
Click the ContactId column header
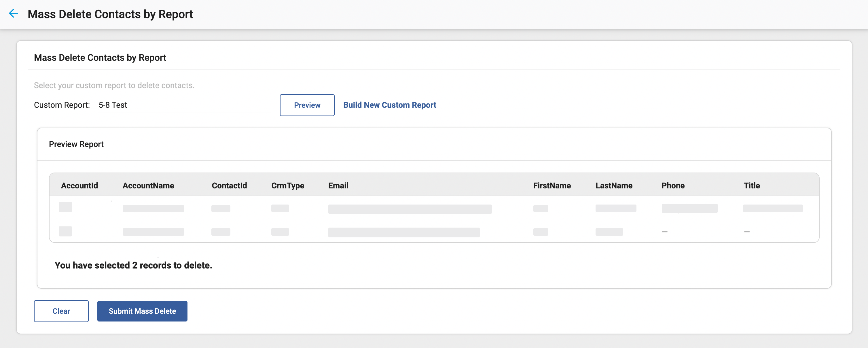click(229, 186)
